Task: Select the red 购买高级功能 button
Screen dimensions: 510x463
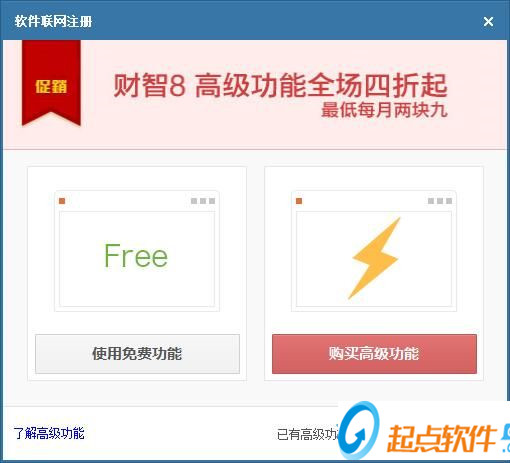Action: (x=374, y=354)
